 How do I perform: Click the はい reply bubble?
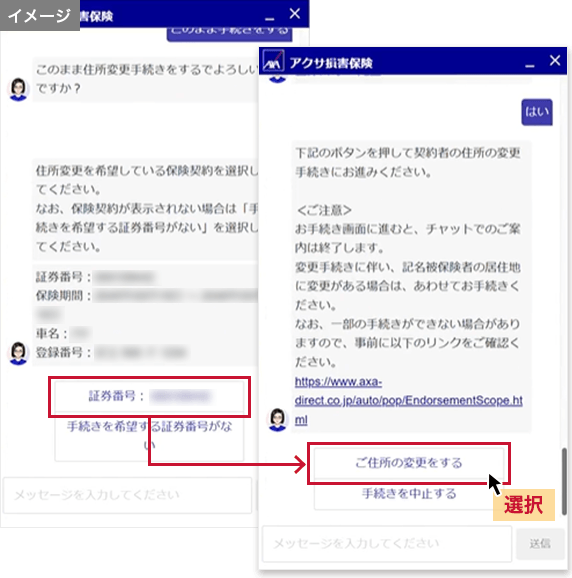coord(537,112)
